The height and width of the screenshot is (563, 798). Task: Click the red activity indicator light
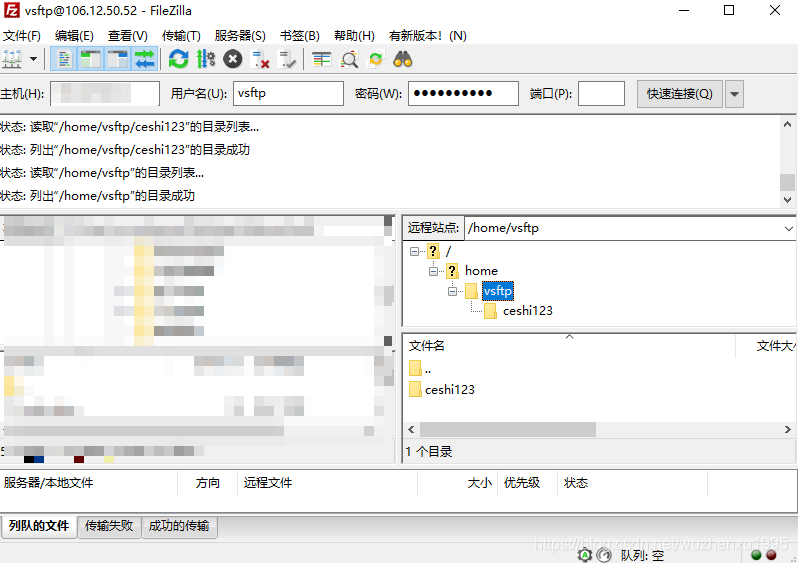(771, 555)
